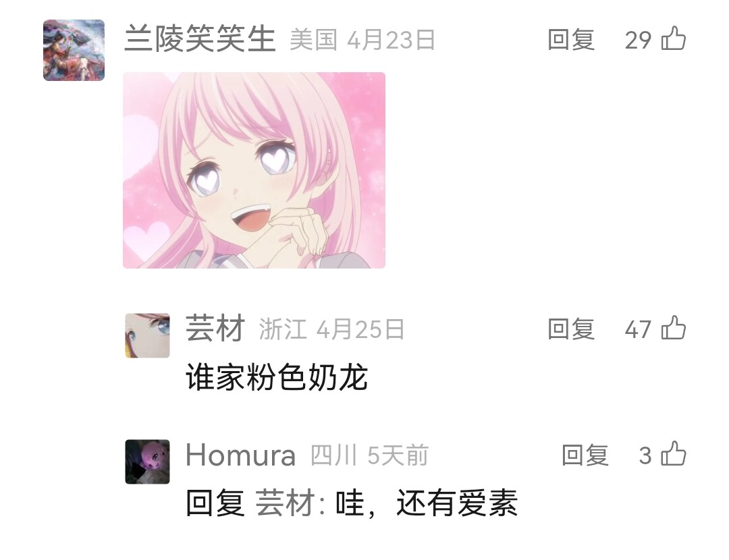The width and height of the screenshot is (729, 560).
Task: Select reply text 哇，还有爱素
Action: pyautogui.click(x=427, y=503)
